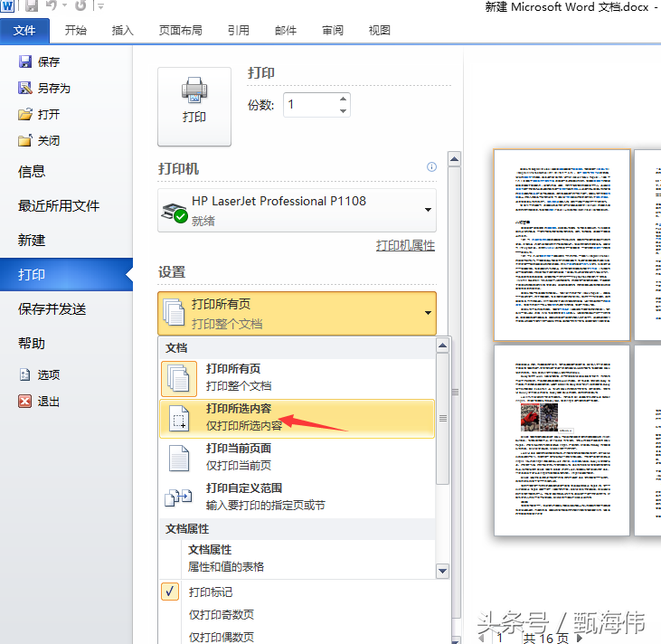Open the 页面布局 ribbon tab
This screenshot has width=661, height=644.
(181, 31)
